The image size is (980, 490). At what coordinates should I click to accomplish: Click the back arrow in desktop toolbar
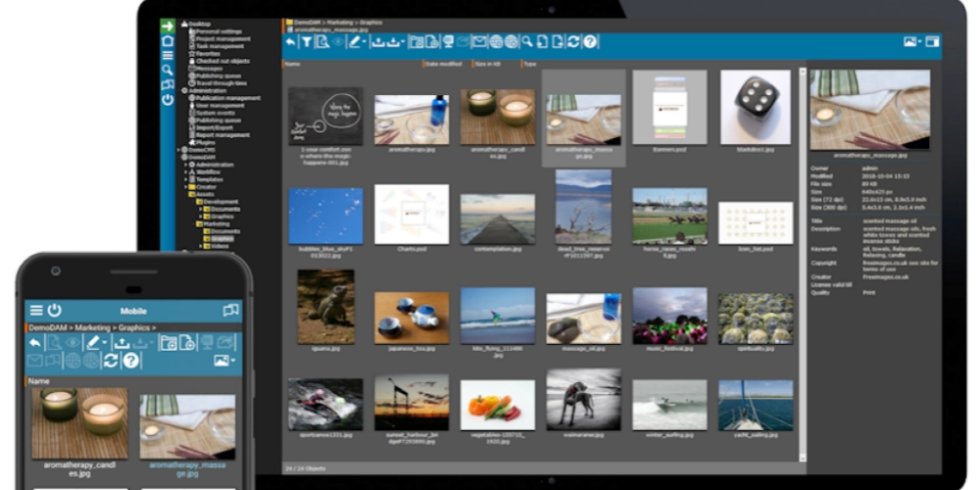[290, 42]
